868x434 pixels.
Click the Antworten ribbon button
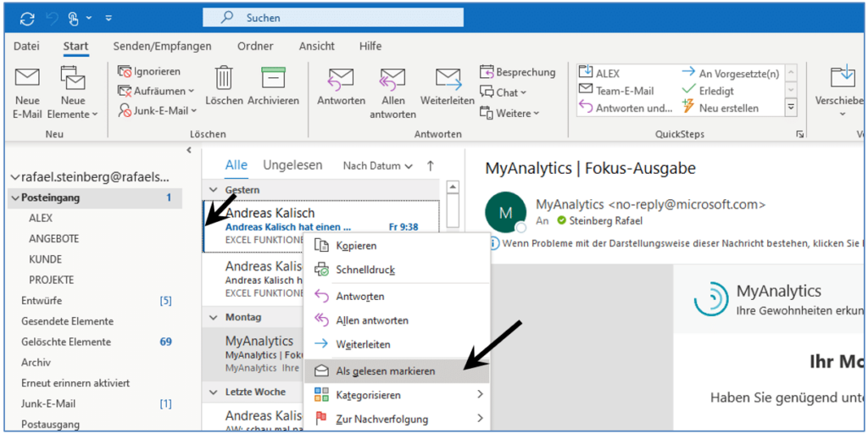click(341, 87)
